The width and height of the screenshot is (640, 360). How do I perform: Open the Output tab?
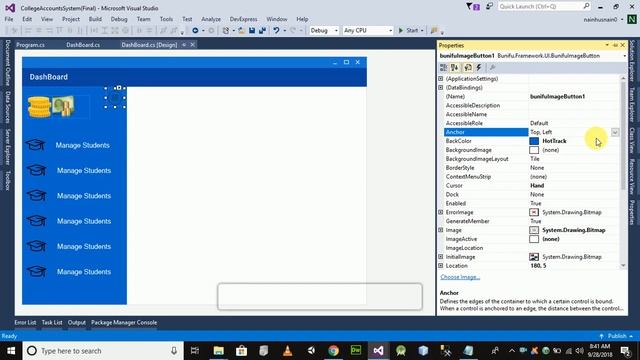coord(77,322)
